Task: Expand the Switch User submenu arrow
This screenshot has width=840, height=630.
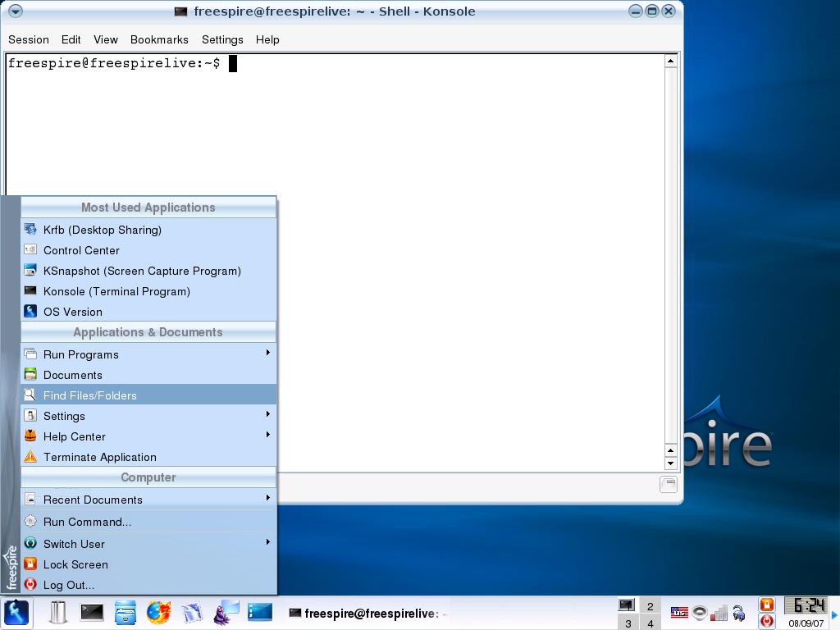Action: pos(268,542)
